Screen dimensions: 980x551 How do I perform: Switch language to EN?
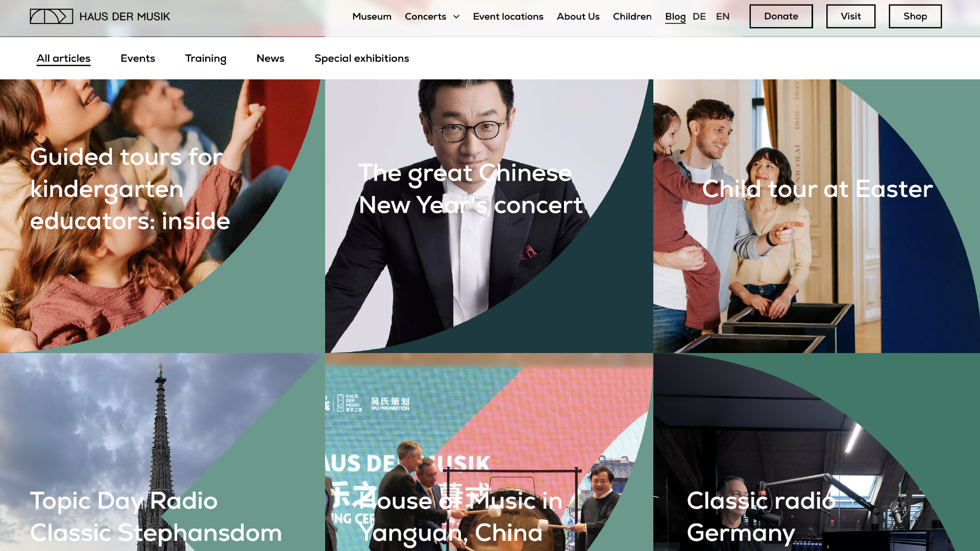tap(722, 16)
